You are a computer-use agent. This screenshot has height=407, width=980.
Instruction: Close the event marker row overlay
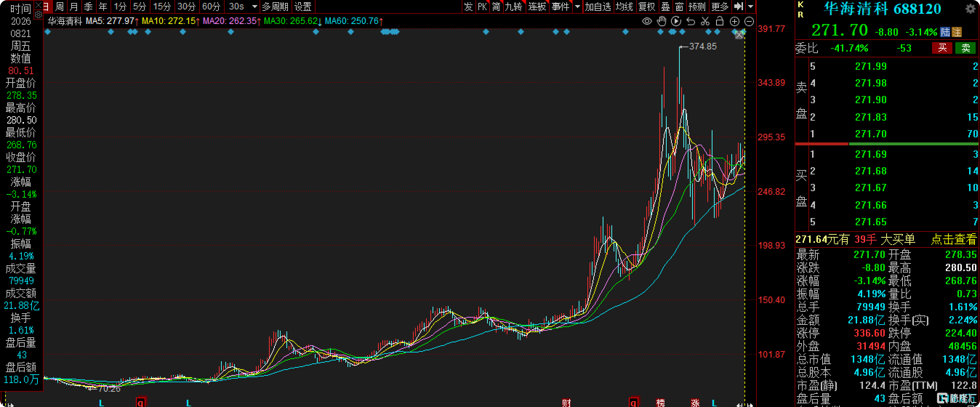click(x=739, y=35)
